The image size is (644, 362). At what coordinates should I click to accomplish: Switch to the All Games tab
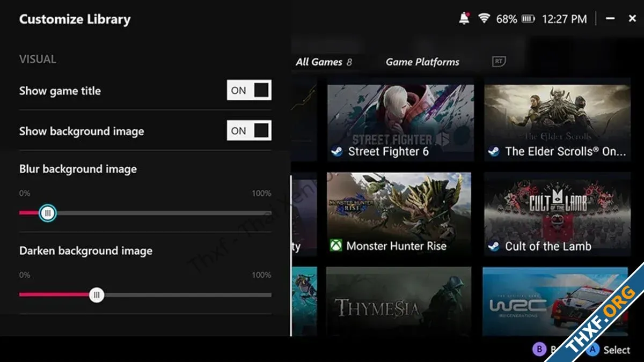[x=324, y=62]
